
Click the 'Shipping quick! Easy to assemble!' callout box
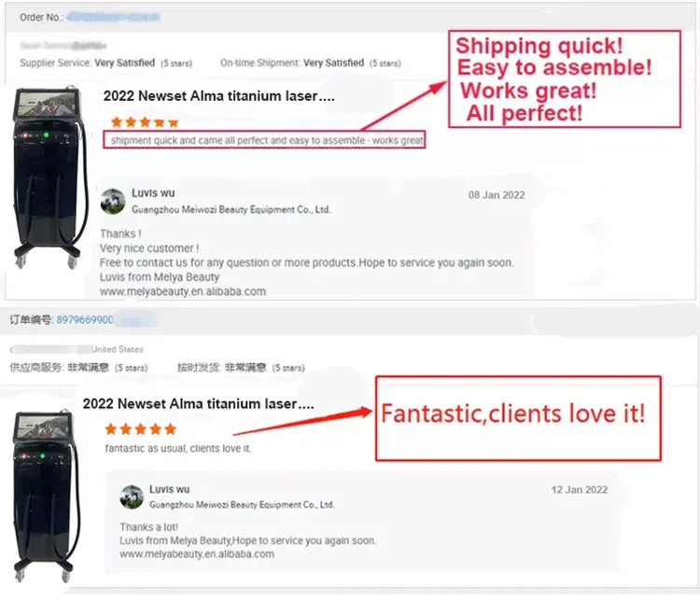tap(565, 79)
